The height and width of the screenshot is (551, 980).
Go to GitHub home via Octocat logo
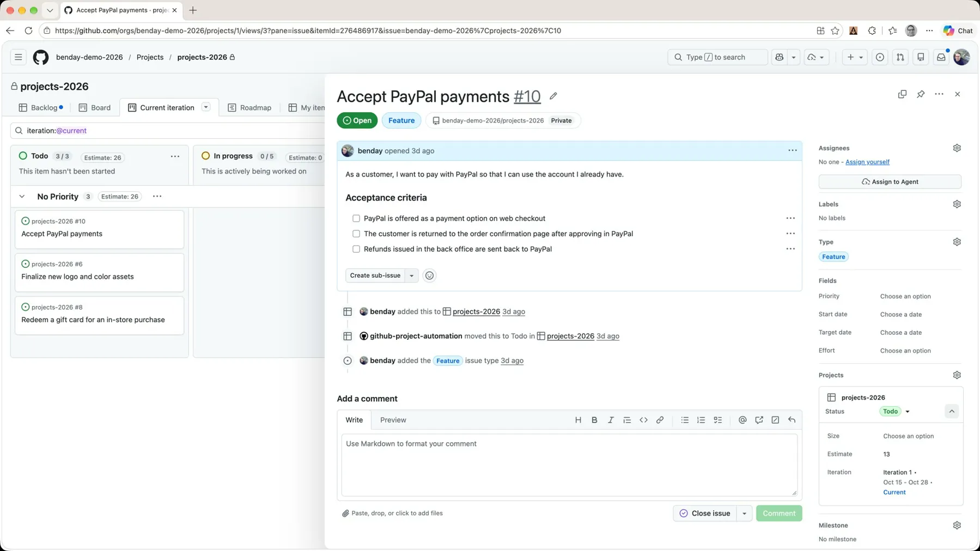[41, 57]
